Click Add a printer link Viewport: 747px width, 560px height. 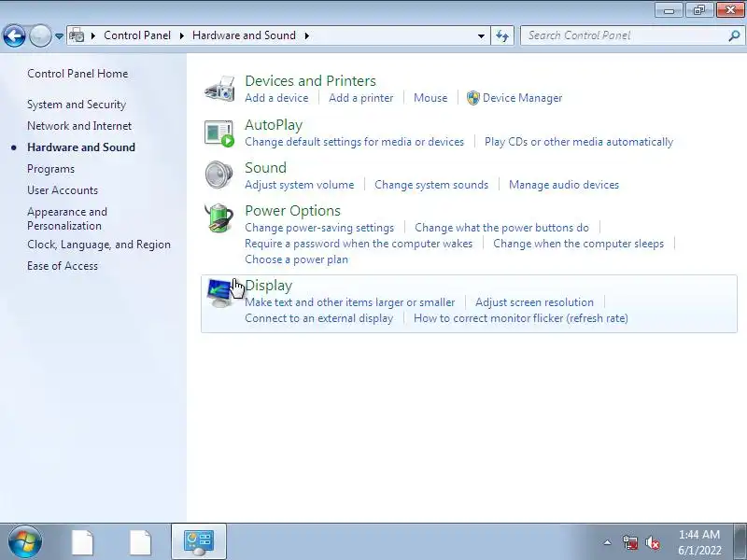tap(360, 98)
